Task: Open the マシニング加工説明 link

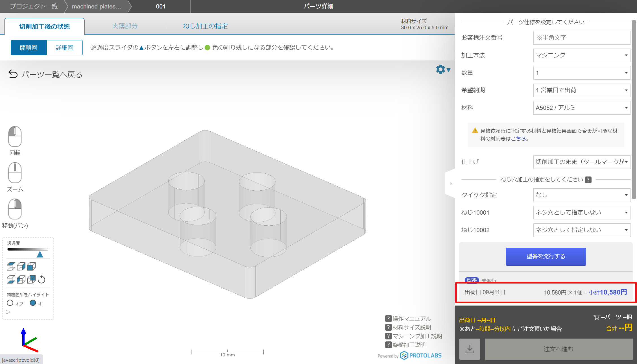Action: [417, 336]
